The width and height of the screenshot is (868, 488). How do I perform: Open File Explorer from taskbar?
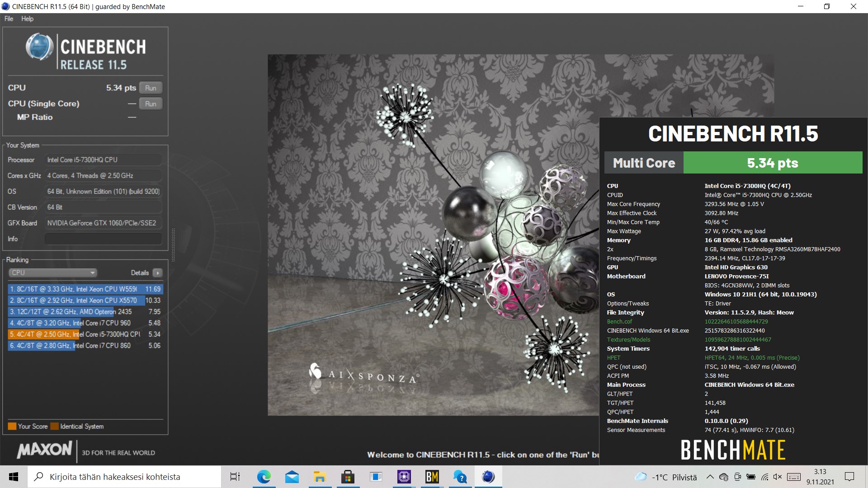tap(320, 477)
